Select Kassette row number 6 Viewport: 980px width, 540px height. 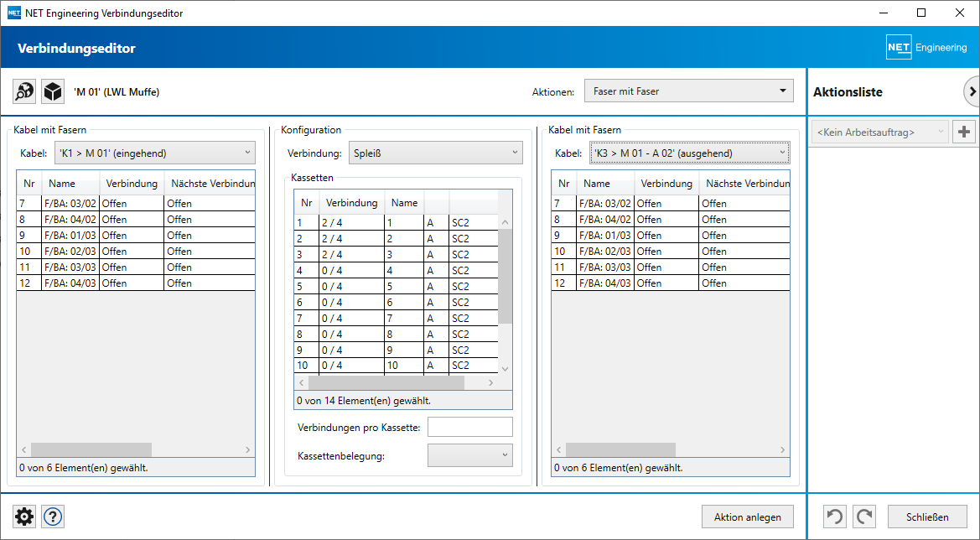tap(397, 303)
